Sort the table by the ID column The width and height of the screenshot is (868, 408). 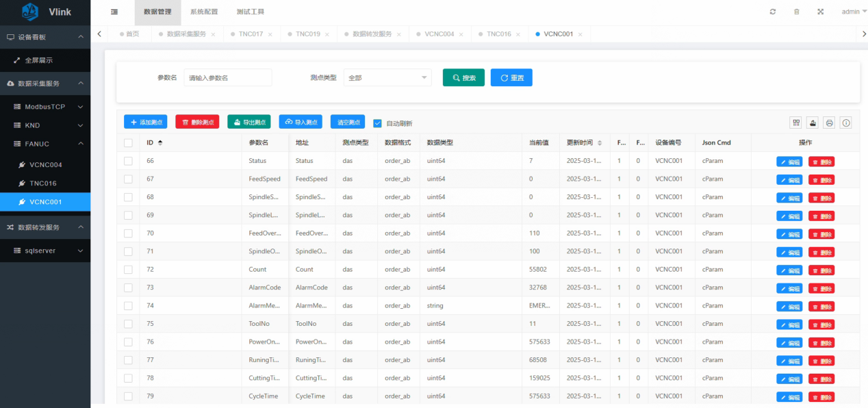pyautogui.click(x=160, y=142)
